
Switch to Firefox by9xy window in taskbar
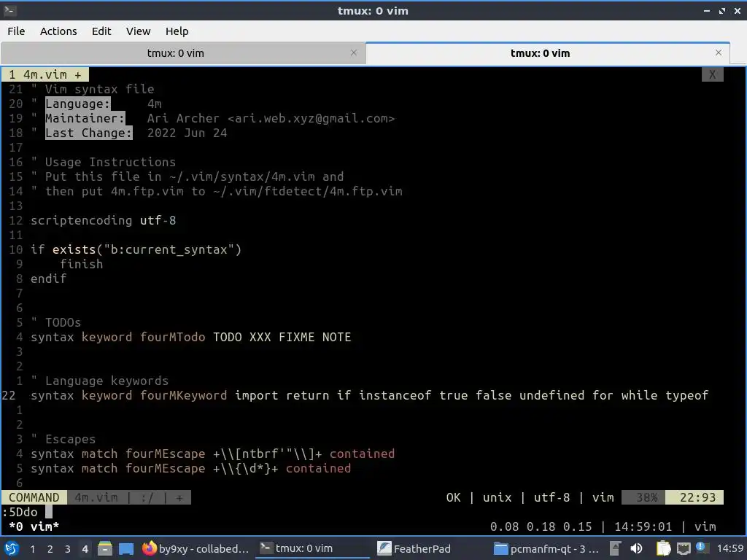pyautogui.click(x=196, y=548)
